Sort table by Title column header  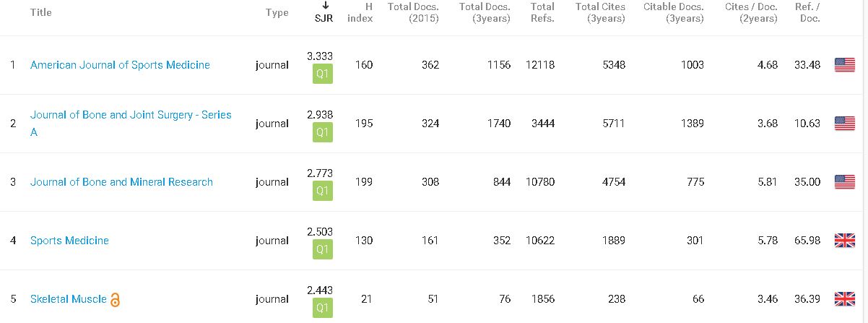(41, 12)
